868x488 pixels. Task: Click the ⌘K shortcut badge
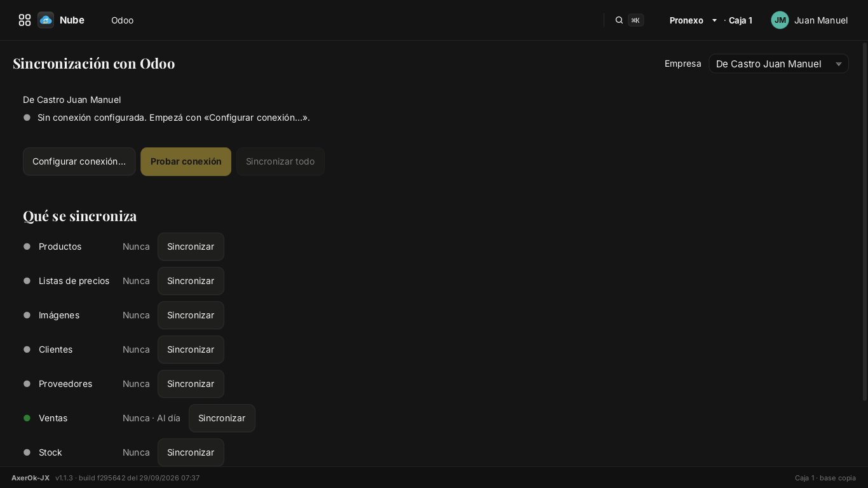click(x=635, y=20)
